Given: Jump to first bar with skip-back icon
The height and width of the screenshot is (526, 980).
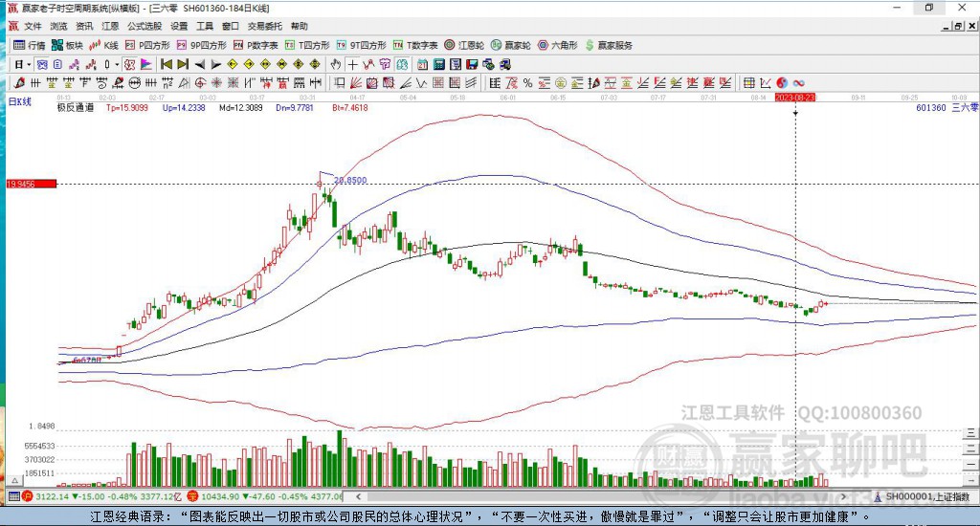Looking at the screenshot, I should [x=167, y=64].
